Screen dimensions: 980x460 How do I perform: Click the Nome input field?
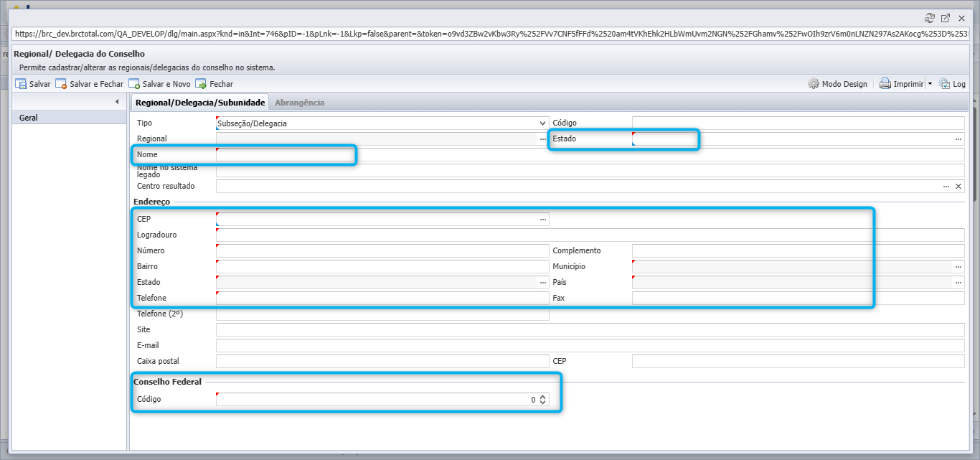[590, 155]
